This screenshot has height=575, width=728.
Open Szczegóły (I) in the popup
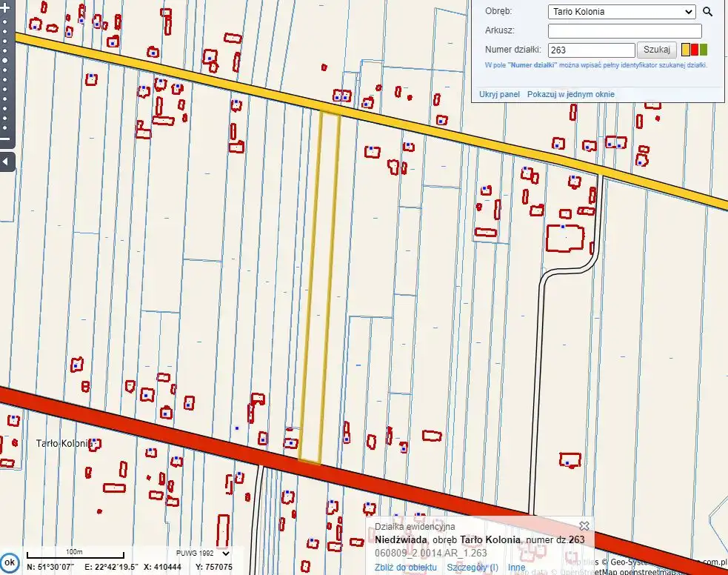[x=472, y=568]
